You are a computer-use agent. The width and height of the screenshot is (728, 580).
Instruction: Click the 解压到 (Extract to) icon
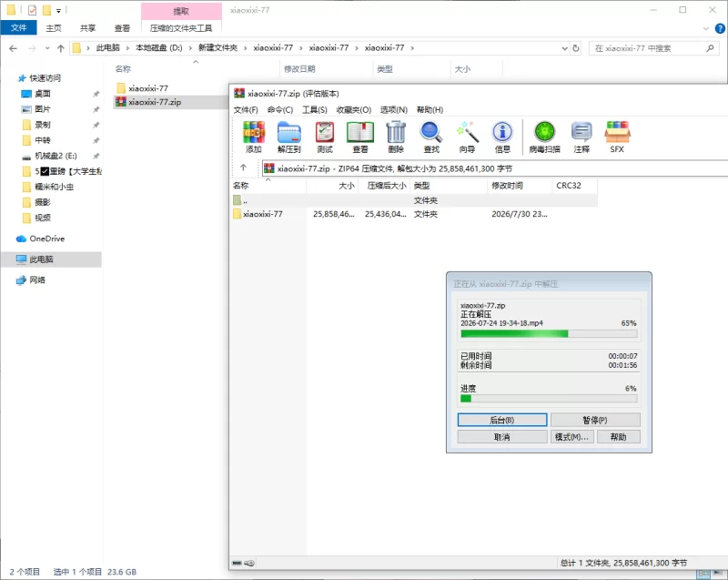[x=289, y=137]
